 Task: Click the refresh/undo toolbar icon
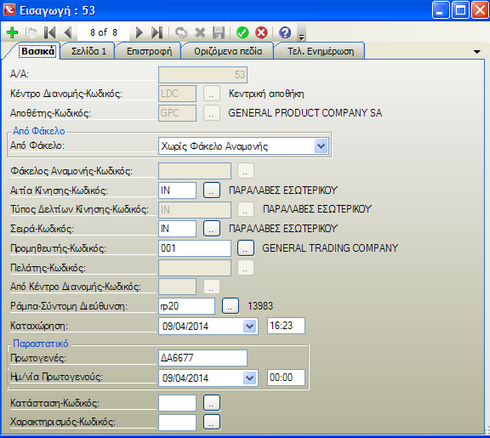(x=181, y=33)
